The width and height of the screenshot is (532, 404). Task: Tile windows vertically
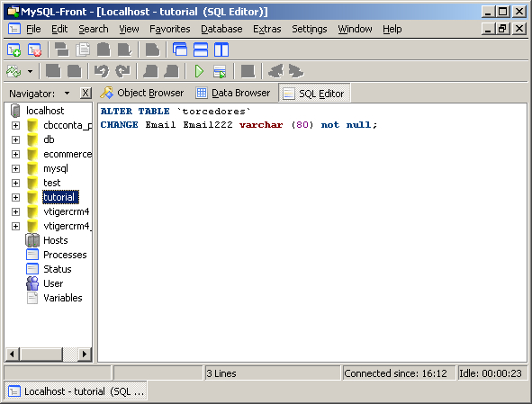221,49
